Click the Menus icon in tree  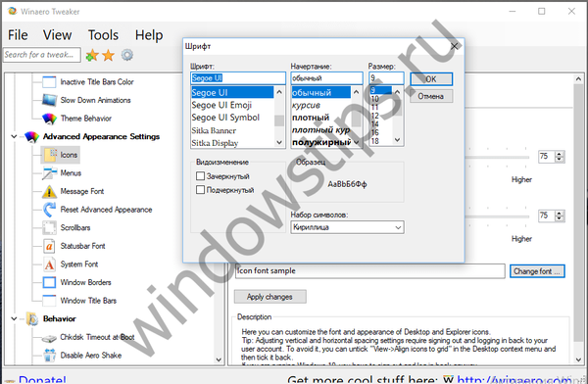(x=49, y=173)
